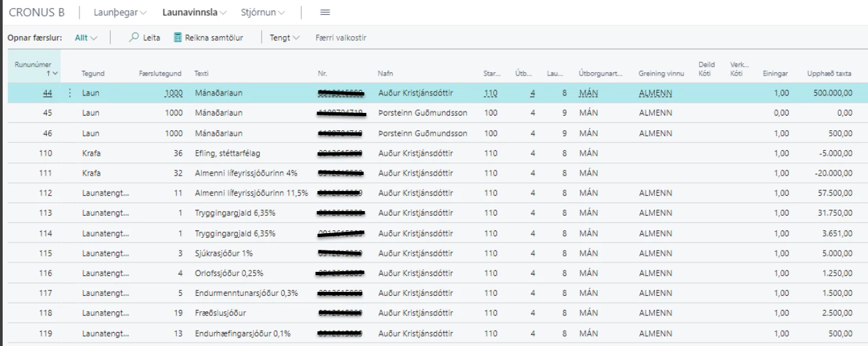This screenshot has width=868, height=346.
Task: Click entry type 1000 in row 44
Action: [174, 94]
